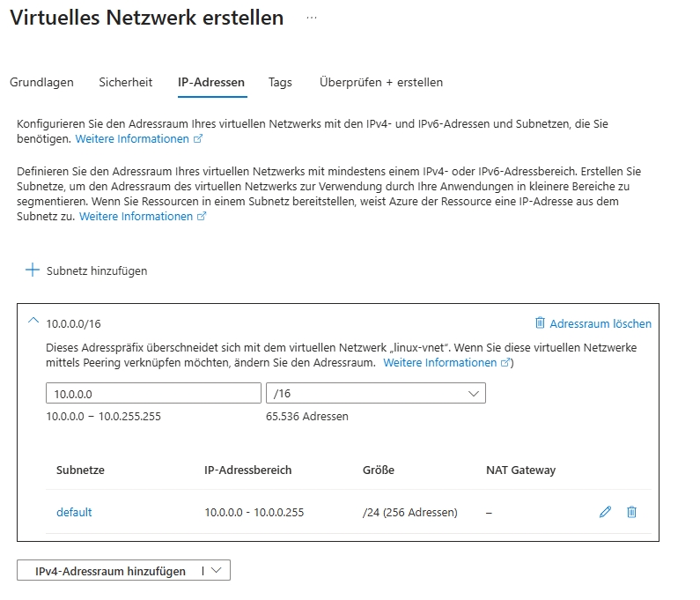This screenshot has width=700, height=600.
Task: Open the more options ellipsis by title
Action: (x=311, y=18)
